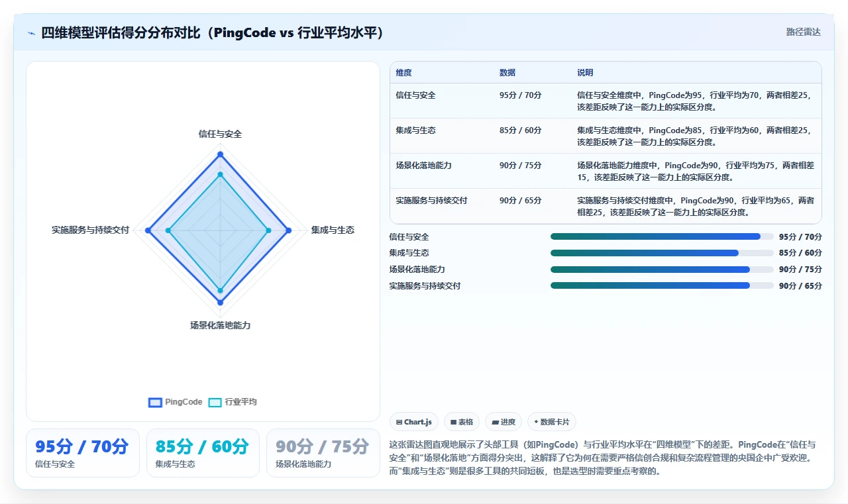Click the 信任与安全 progress bar
Screen dimensions: 848x504
pyautogui.click(x=662, y=236)
